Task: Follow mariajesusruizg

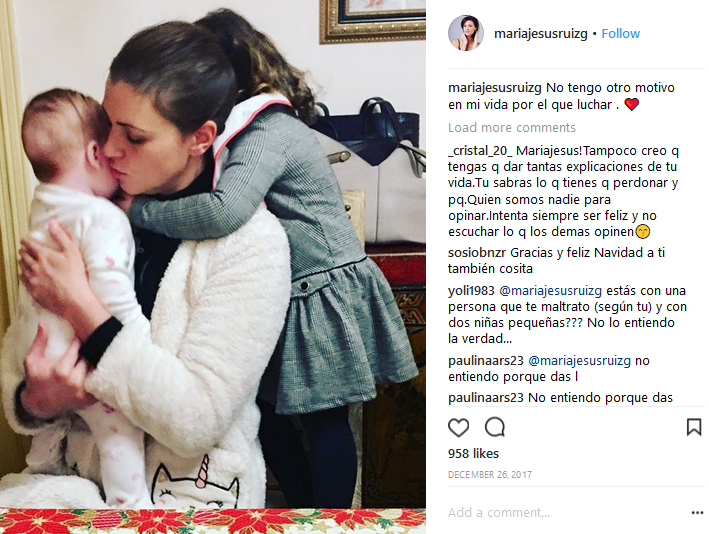Action: (x=620, y=33)
